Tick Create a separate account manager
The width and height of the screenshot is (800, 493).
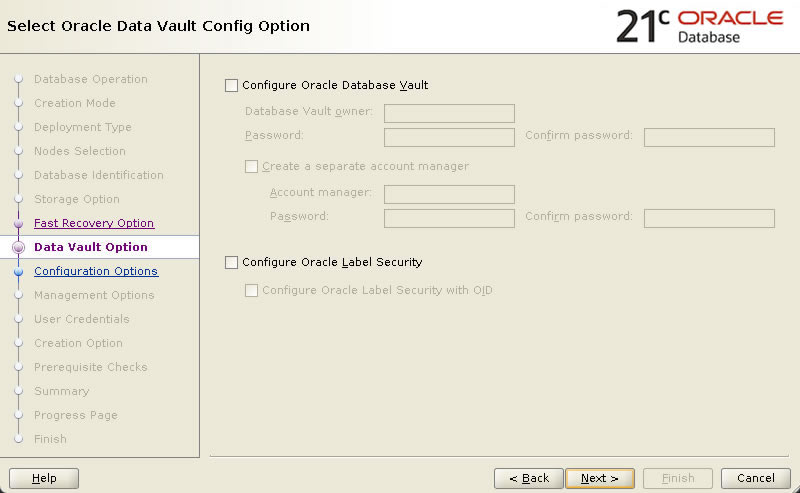tap(251, 166)
